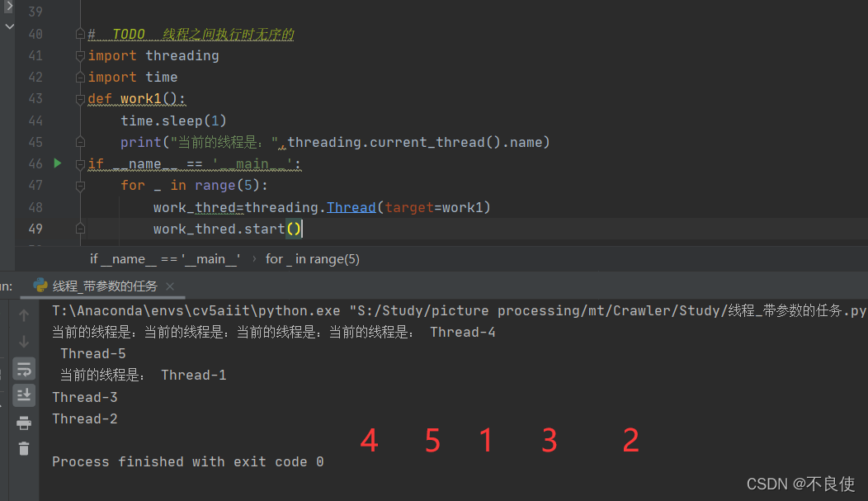Click line number 40 in gutter
Viewport: 868px width, 501px height.
[x=35, y=35]
